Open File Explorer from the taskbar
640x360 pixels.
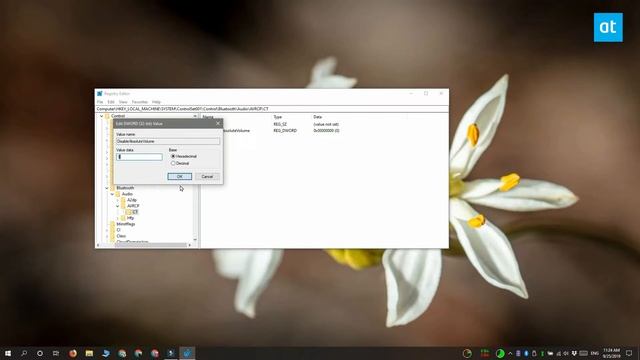(x=89, y=353)
